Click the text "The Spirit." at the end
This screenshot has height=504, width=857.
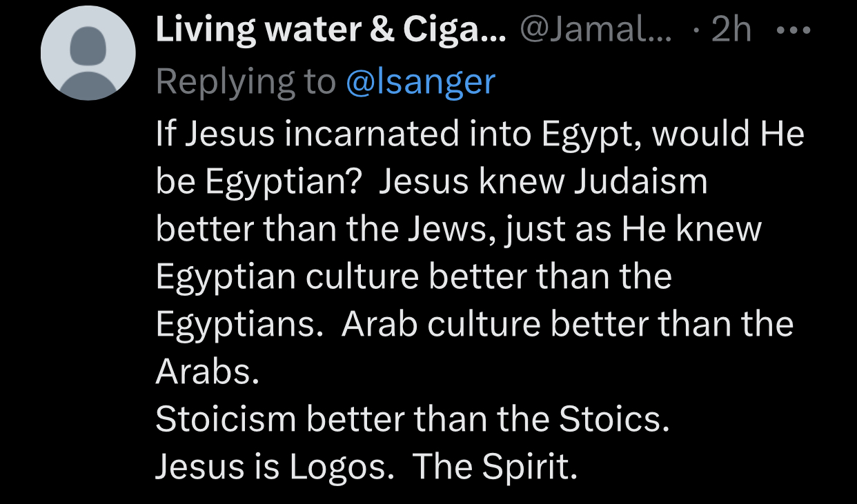point(494,467)
